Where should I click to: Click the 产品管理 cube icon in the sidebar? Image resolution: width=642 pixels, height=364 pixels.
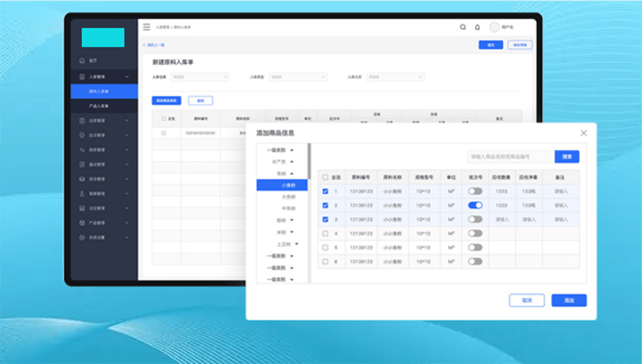(82, 223)
